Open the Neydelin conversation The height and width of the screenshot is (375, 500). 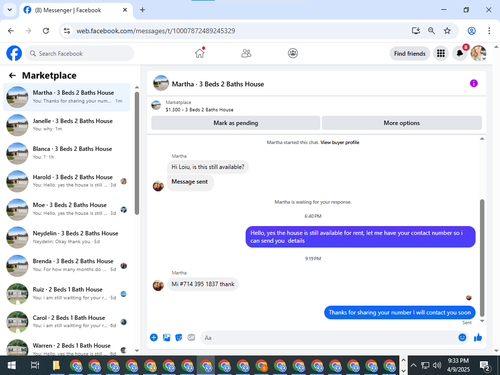click(67, 237)
